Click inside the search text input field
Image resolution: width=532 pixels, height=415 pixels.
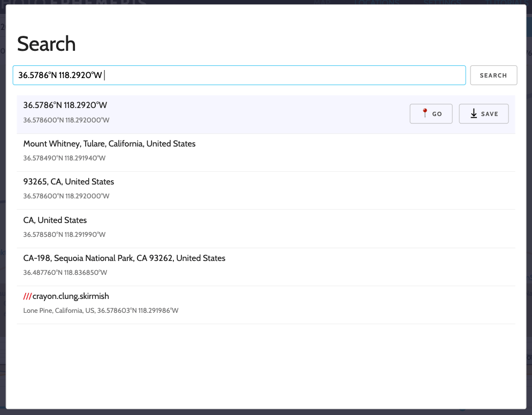239,75
